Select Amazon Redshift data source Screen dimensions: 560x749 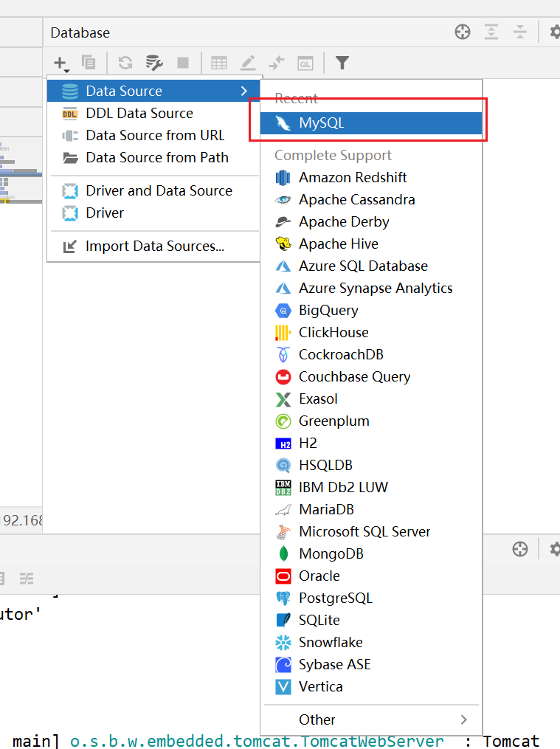(x=371, y=177)
